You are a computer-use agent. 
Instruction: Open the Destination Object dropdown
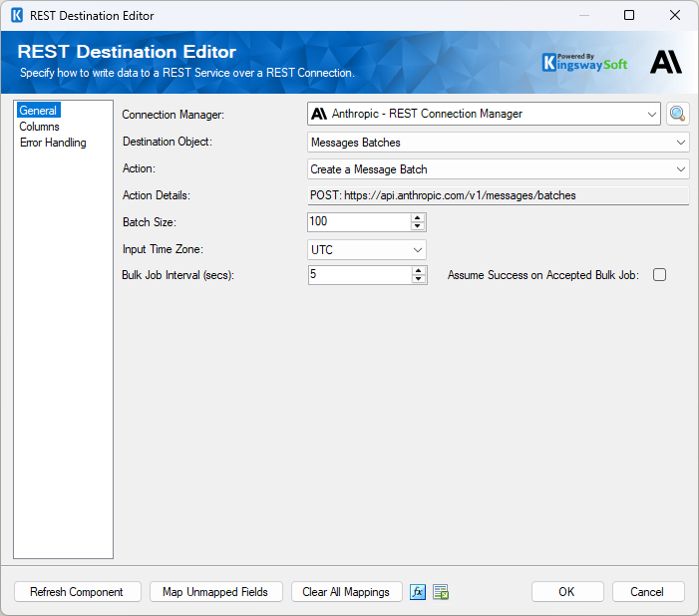[x=681, y=143]
